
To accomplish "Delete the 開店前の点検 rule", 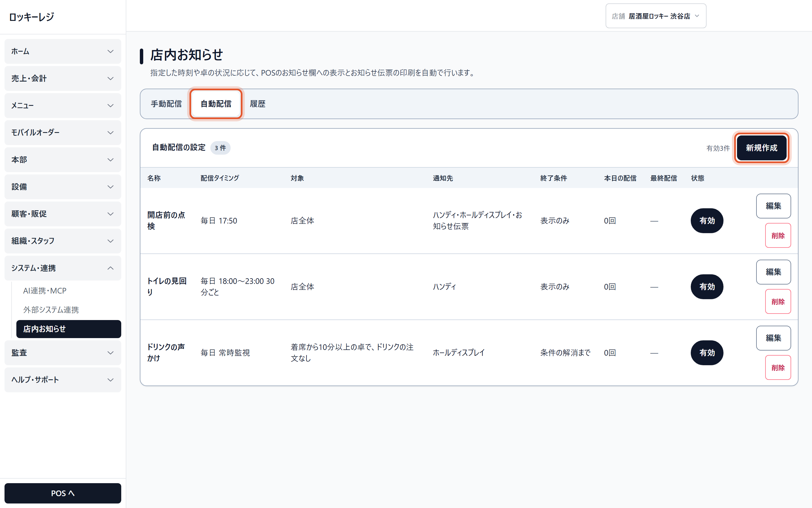I will pyautogui.click(x=778, y=236).
